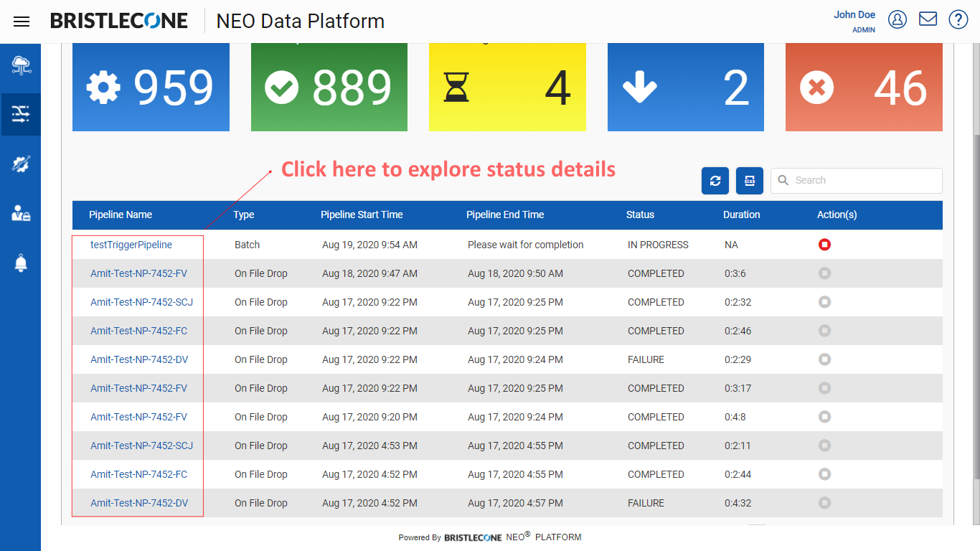The image size is (980, 551).
Task: Open the completed pipelines card showing 889
Action: (329, 87)
